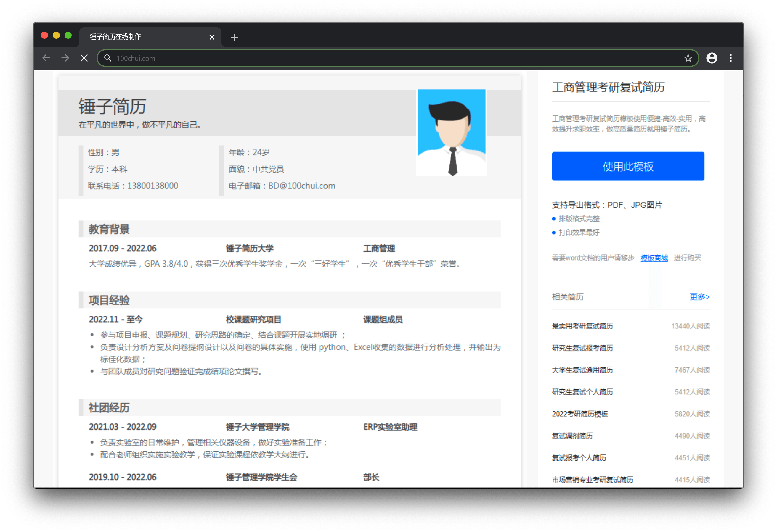
Task: Click the 13440人阅读 count
Action: (x=691, y=326)
